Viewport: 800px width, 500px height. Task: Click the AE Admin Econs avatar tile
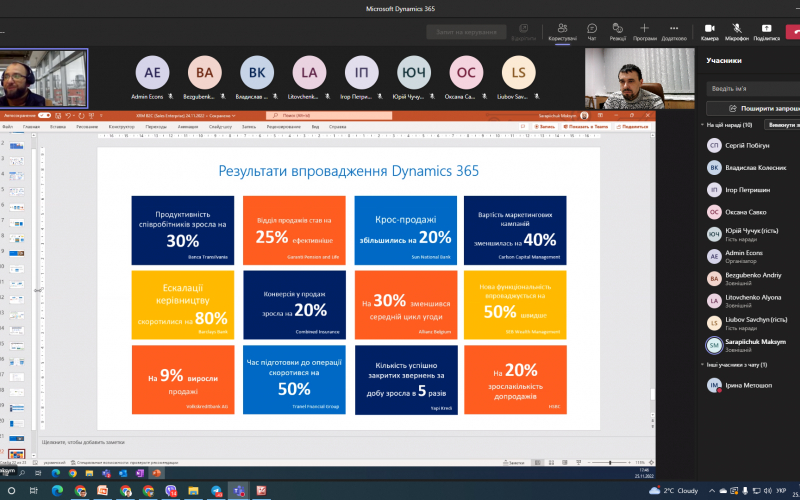point(153,72)
